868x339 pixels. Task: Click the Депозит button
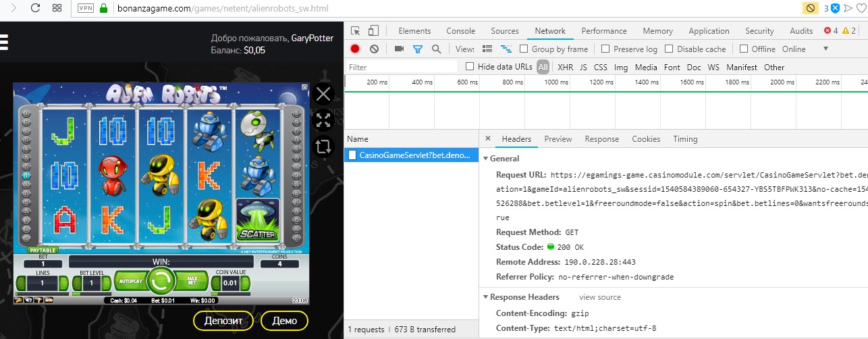pyautogui.click(x=223, y=320)
